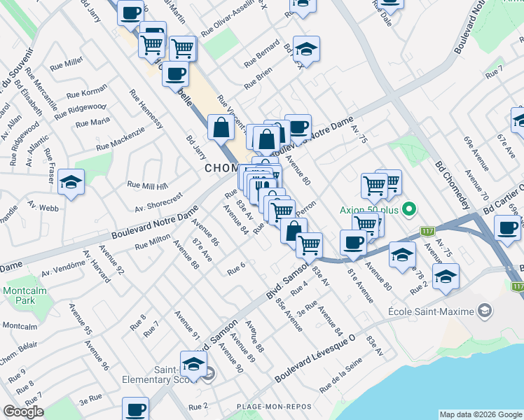The width and height of the screenshot is (524, 420).
Task: Click the green Axion 50 plus pin
Action: [x=409, y=210]
